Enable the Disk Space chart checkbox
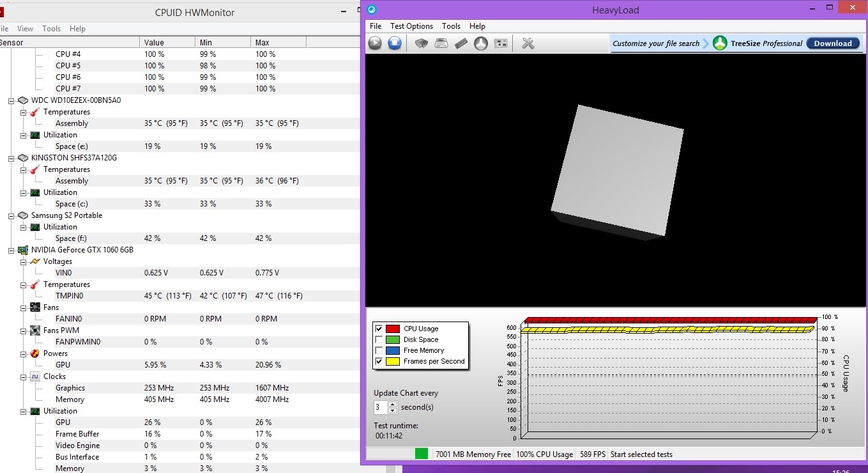Image resolution: width=868 pixels, height=473 pixels. 379,339
